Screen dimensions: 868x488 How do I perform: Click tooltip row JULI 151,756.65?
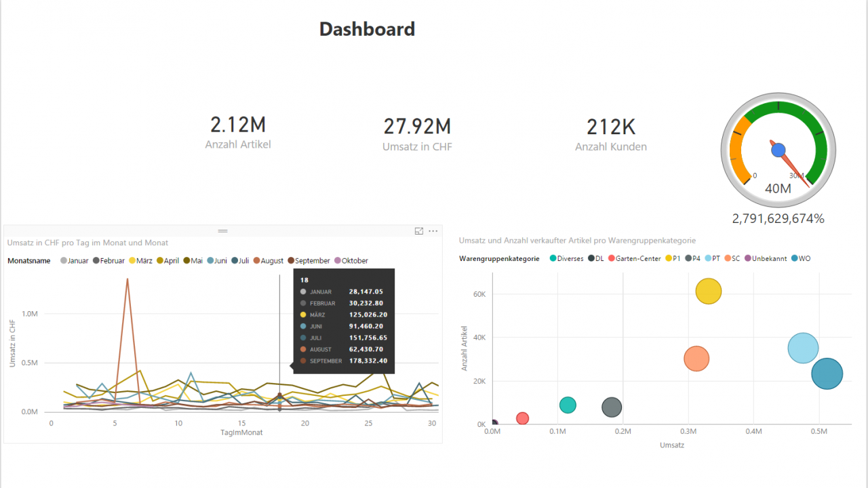click(x=343, y=338)
